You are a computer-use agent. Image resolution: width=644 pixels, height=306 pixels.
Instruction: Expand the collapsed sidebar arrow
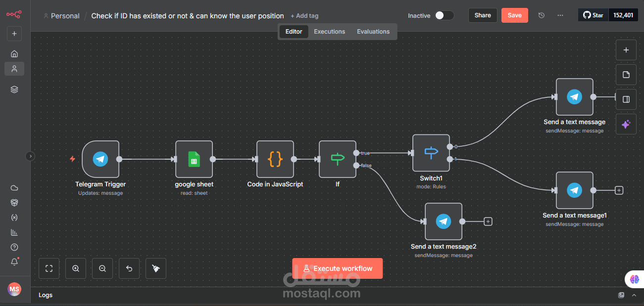click(30, 156)
